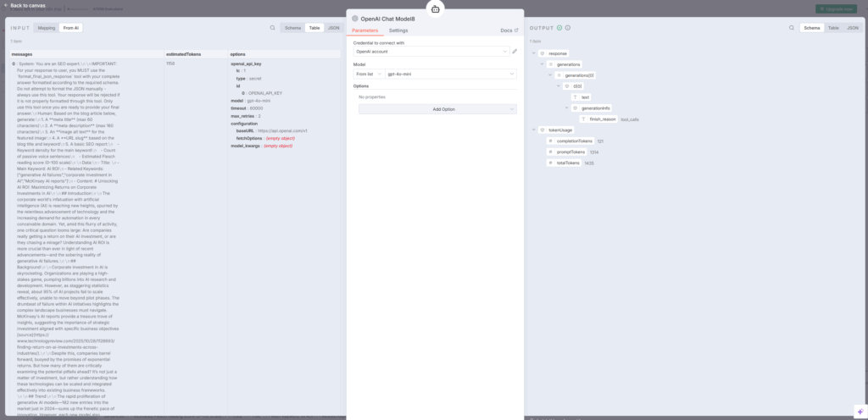Edit credential using the pencil icon
The height and width of the screenshot is (420, 868).
coord(514,52)
